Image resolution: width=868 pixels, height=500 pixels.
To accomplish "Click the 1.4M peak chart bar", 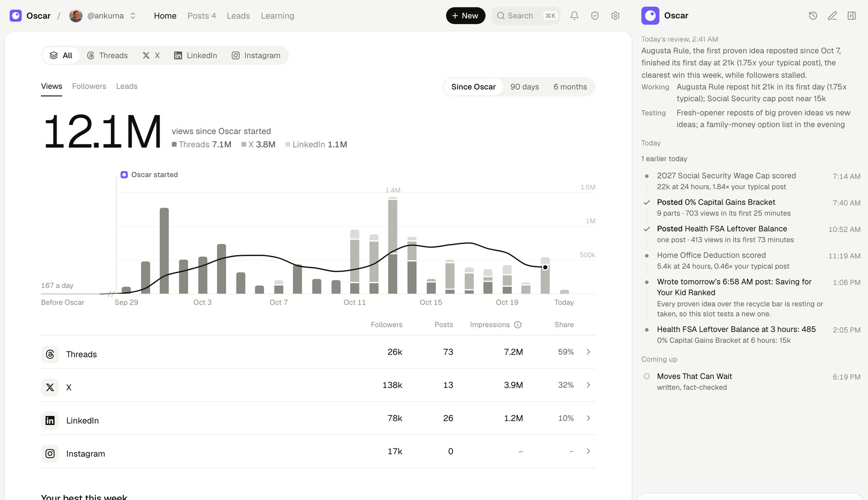I will coord(392,245).
